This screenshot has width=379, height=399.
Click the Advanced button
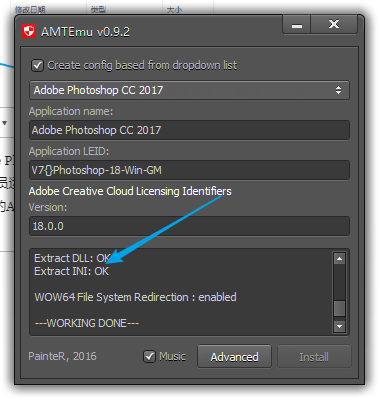(x=234, y=357)
